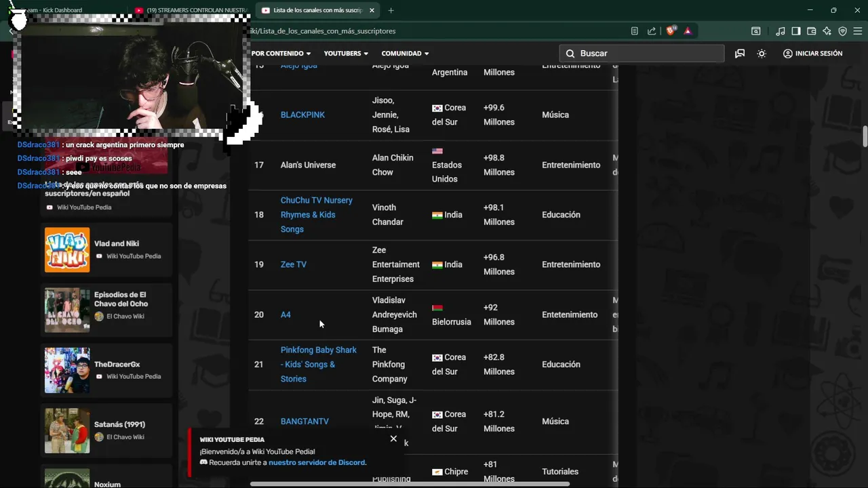The width and height of the screenshot is (868, 488).
Task: Open Brave playlist music note icon
Action: 781,30
